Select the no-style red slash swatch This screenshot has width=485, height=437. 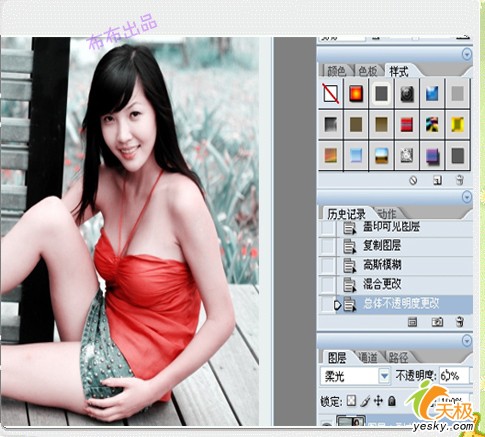(x=331, y=94)
